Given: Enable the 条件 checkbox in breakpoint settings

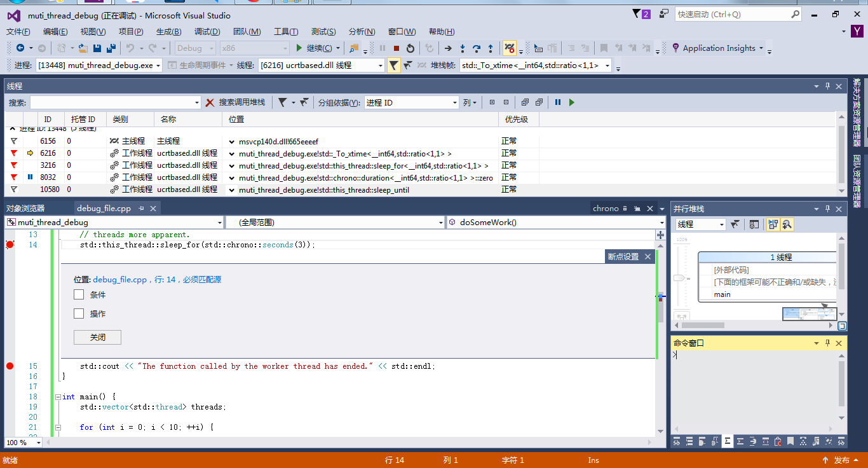Looking at the screenshot, I should point(79,294).
